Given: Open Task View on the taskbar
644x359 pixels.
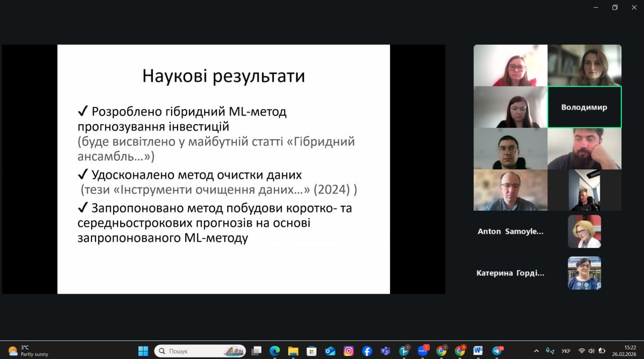Looking at the screenshot, I should [x=257, y=351].
